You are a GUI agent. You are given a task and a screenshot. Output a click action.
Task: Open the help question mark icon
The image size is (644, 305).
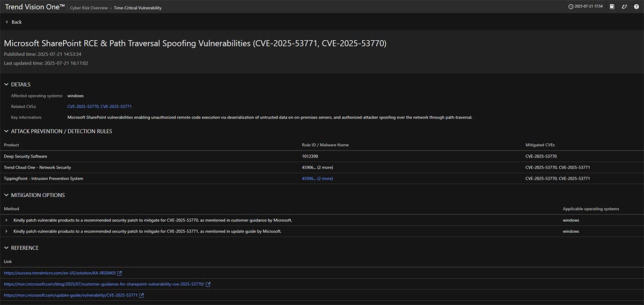coord(636,7)
